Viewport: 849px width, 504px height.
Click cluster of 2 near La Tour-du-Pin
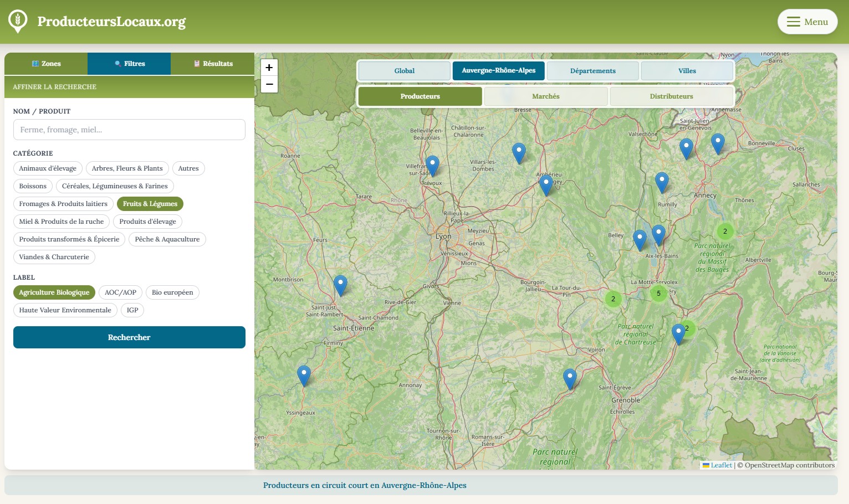[x=613, y=299]
